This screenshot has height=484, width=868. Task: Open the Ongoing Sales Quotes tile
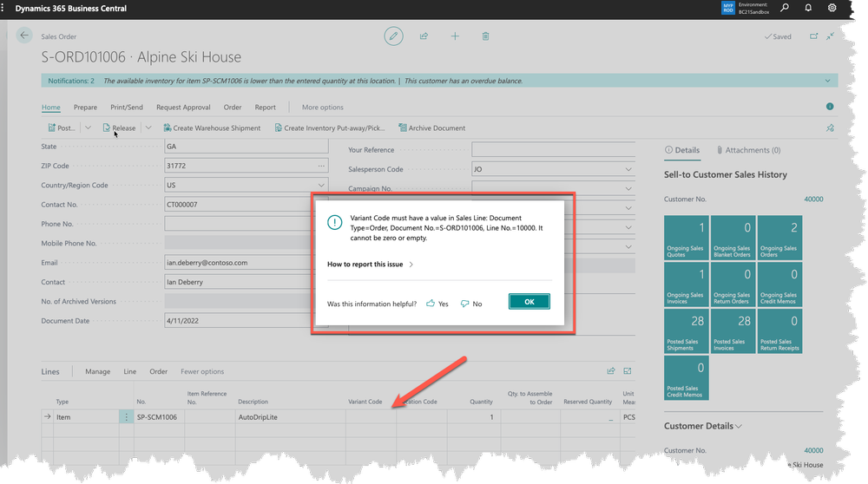(x=687, y=238)
